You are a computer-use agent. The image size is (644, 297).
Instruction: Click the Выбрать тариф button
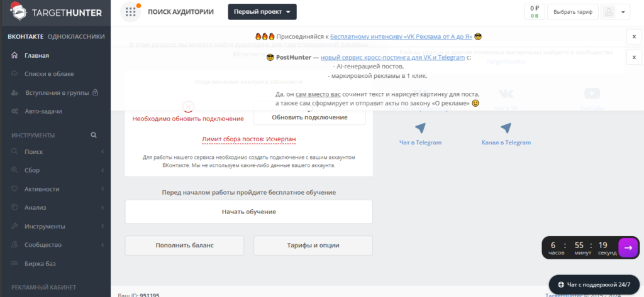pyautogui.click(x=572, y=12)
